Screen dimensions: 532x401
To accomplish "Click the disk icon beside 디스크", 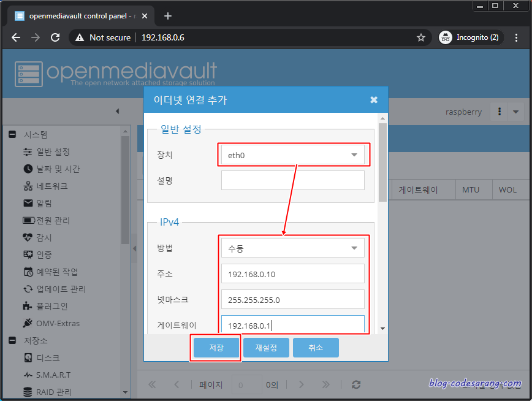I will coord(28,357).
